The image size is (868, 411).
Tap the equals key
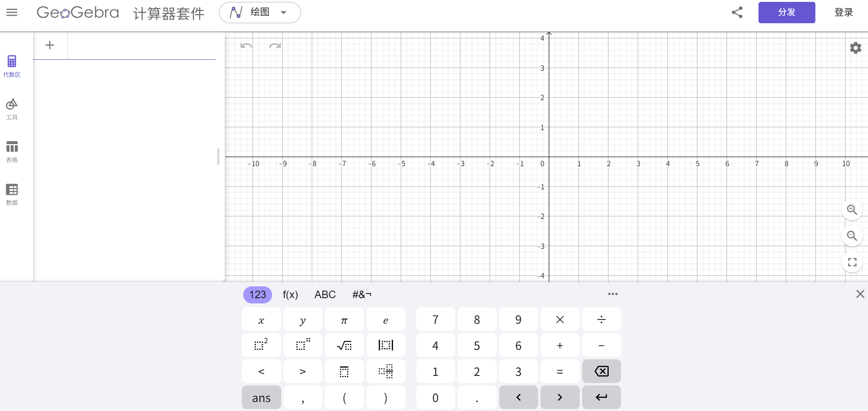[x=560, y=371]
